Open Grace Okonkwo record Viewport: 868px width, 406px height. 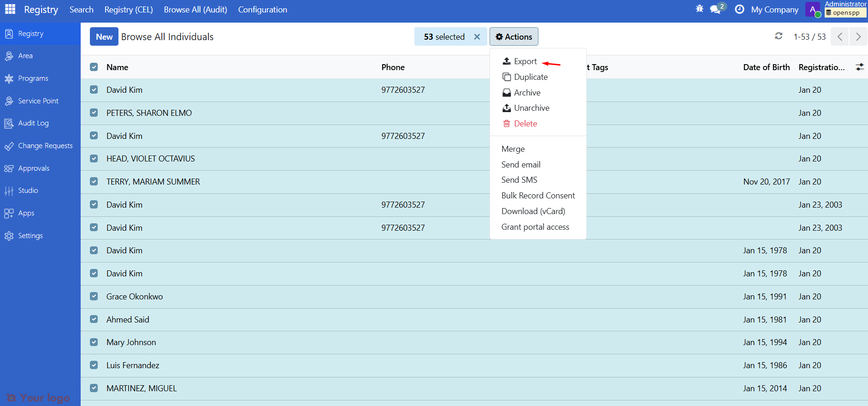coord(135,296)
